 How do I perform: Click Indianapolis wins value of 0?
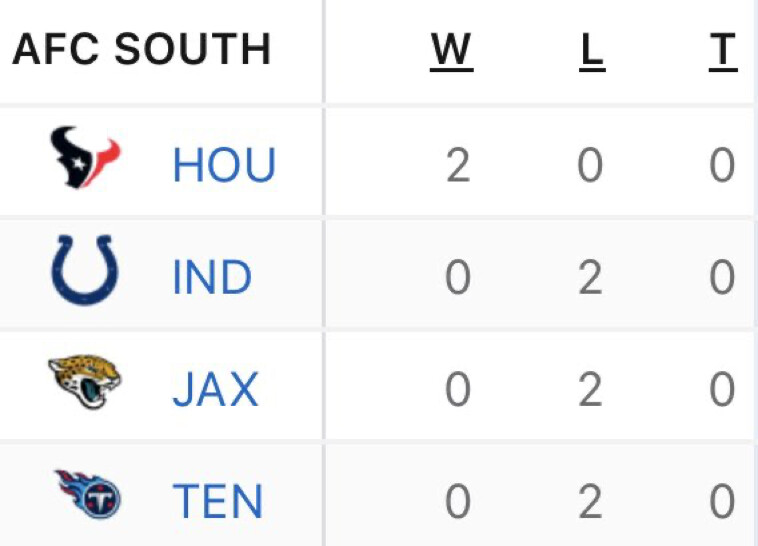[458, 278]
